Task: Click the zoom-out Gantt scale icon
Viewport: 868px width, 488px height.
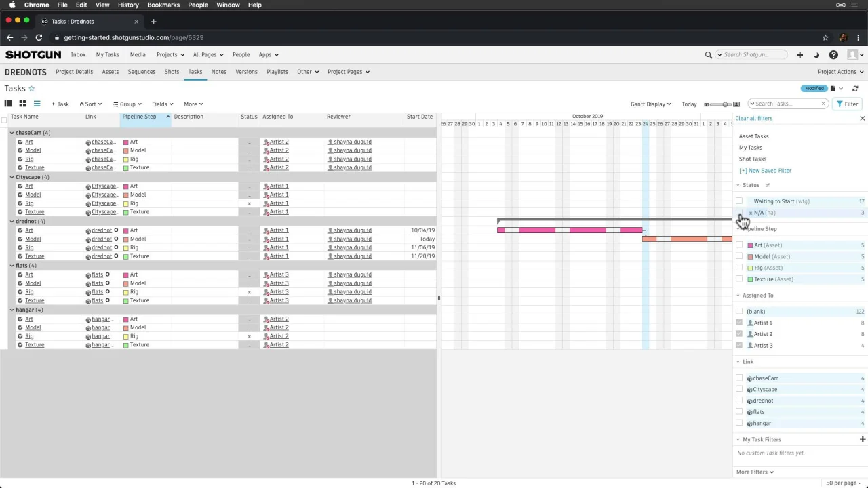Action: pyautogui.click(x=707, y=104)
